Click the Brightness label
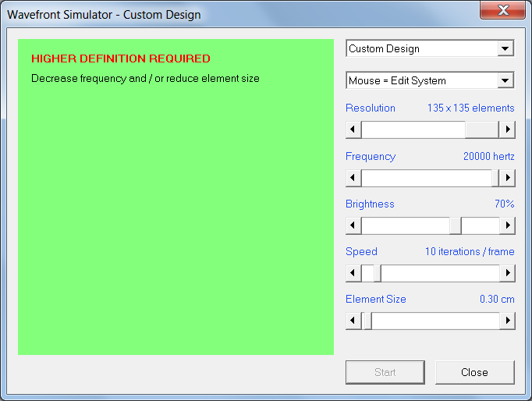The width and height of the screenshot is (532, 401). click(x=370, y=204)
